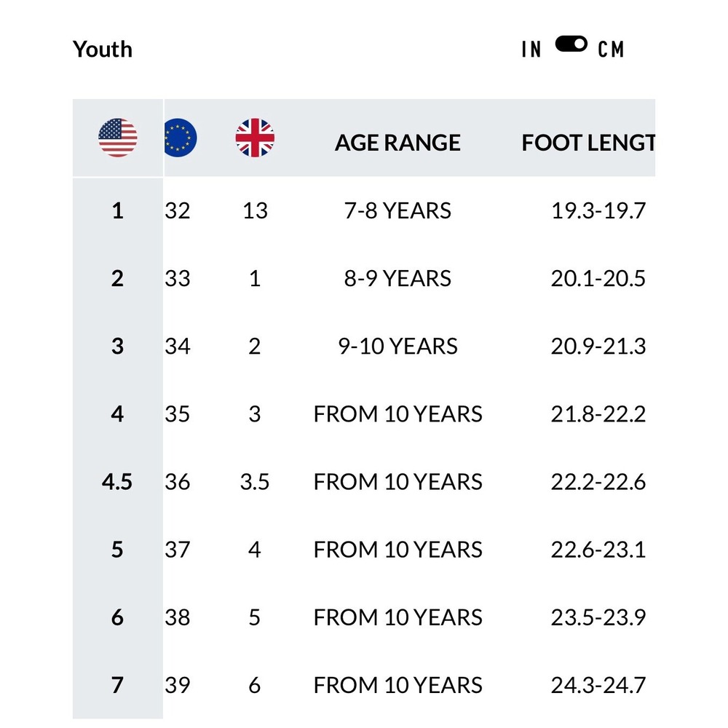Screen dimensions: 728x728
Task: Click the FOOT LENGTH column header
Action: tap(588, 143)
